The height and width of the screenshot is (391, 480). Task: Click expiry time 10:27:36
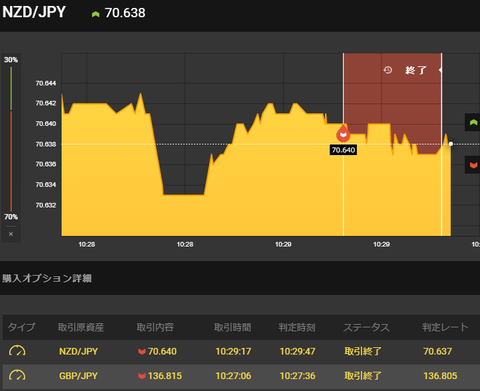pos(297,376)
